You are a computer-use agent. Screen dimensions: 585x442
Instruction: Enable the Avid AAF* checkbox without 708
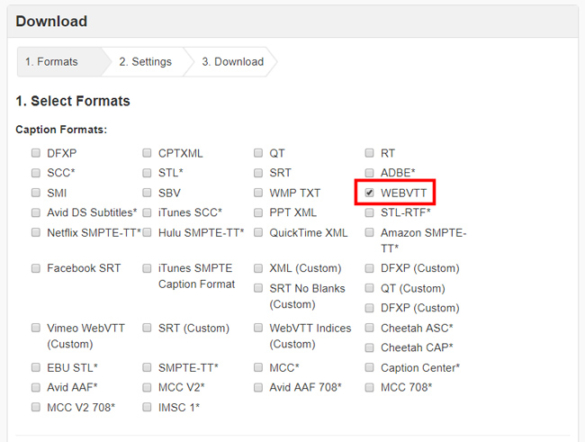coord(36,387)
